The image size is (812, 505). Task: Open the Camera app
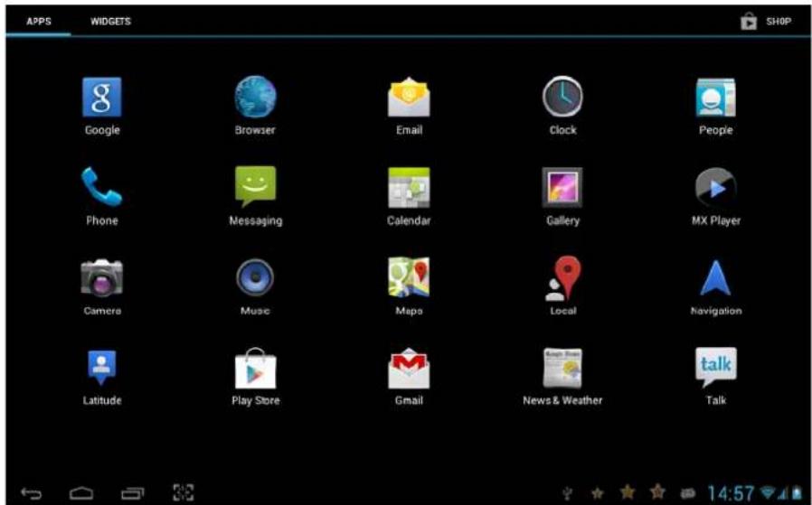click(x=101, y=278)
